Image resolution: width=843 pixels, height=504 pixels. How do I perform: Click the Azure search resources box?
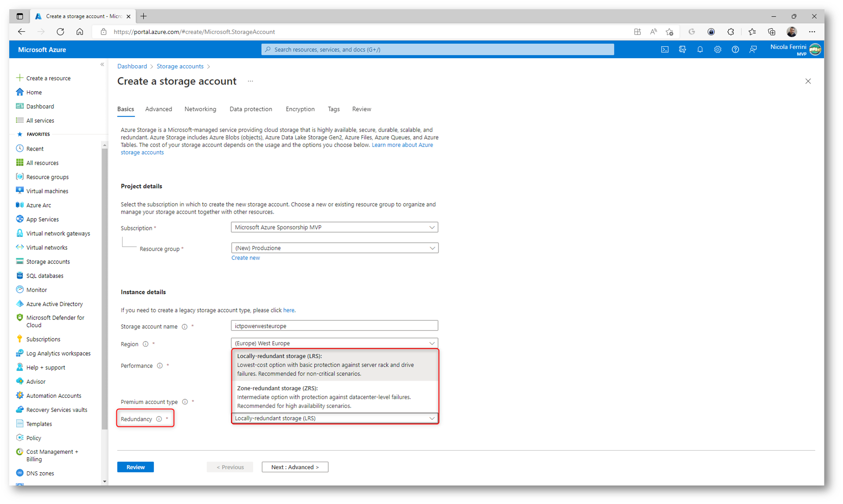point(438,49)
